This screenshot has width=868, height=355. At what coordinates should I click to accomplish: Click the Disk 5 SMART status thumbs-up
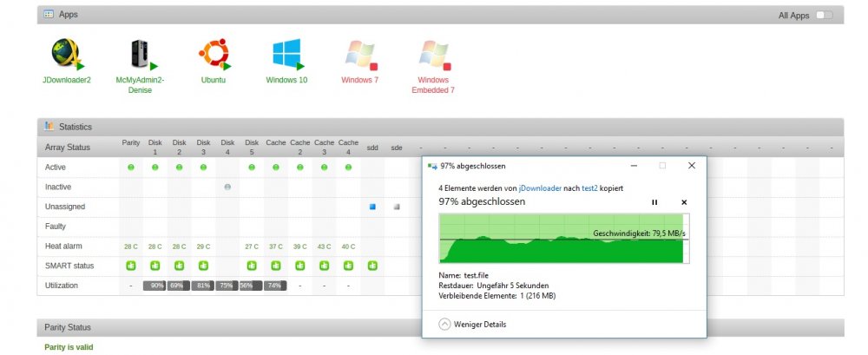[x=252, y=266]
